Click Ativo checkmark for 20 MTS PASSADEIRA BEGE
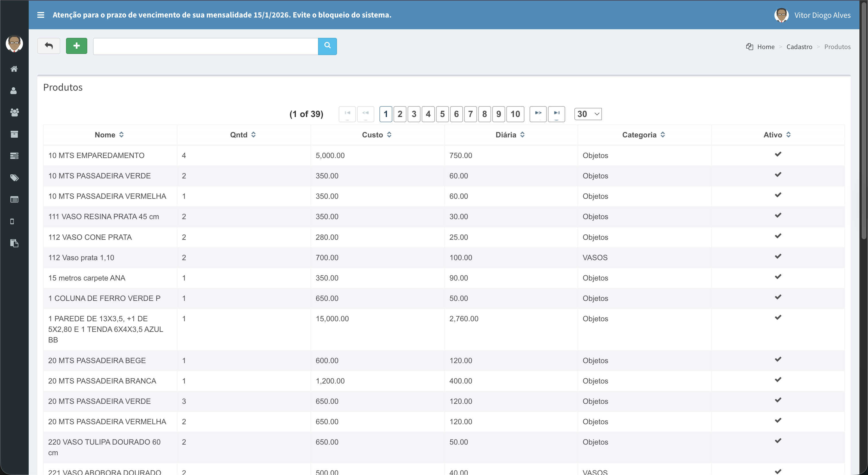 pyautogui.click(x=778, y=359)
